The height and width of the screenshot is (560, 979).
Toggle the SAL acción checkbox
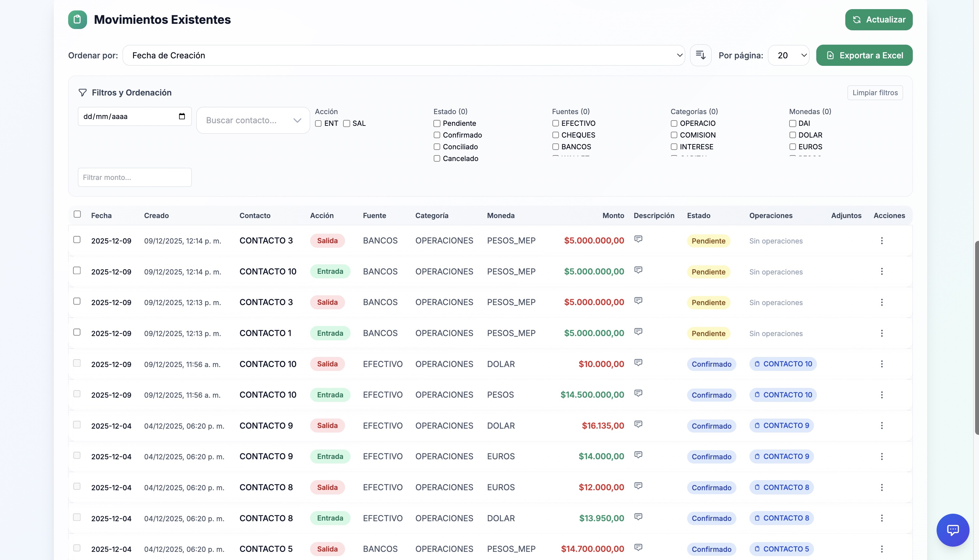347,124
